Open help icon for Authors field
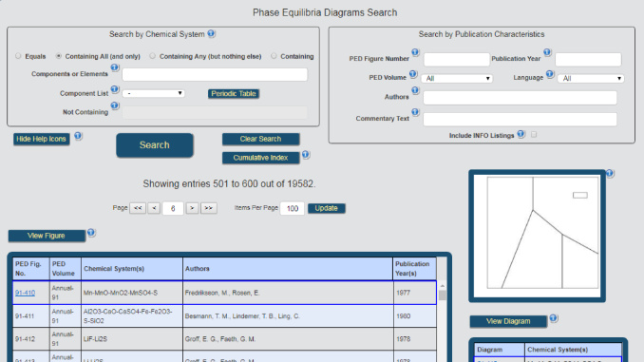 click(415, 90)
